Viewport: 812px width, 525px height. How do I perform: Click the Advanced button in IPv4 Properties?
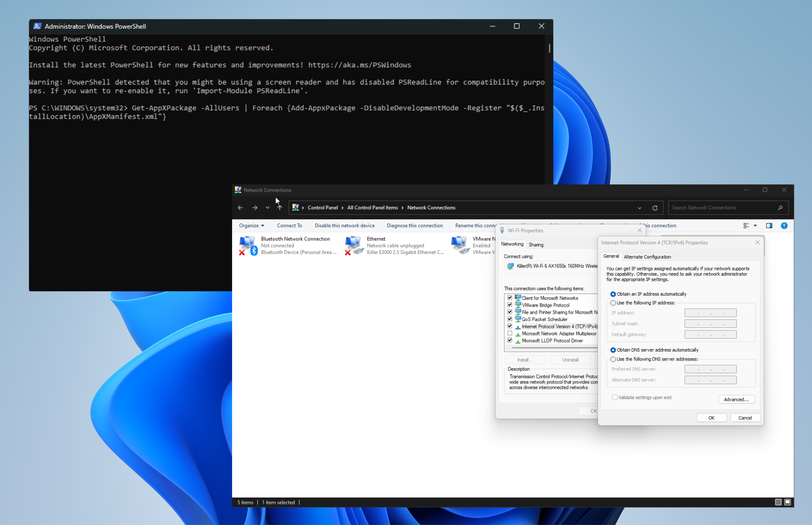coord(736,399)
